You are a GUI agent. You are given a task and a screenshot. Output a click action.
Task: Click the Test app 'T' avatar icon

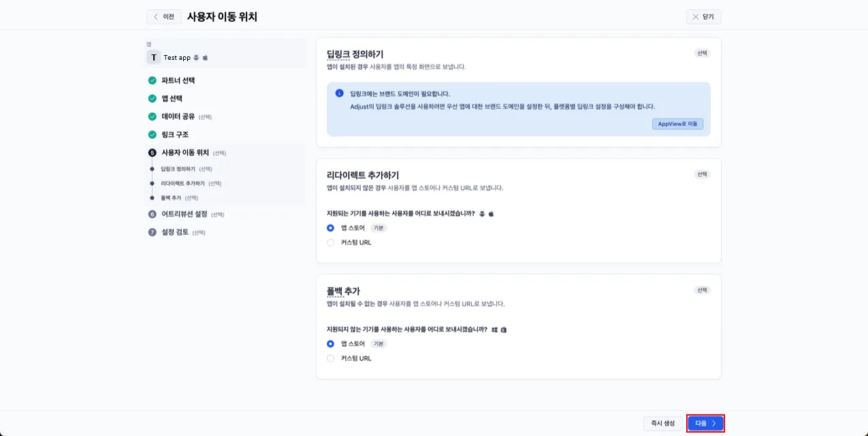pyautogui.click(x=153, y=58)
